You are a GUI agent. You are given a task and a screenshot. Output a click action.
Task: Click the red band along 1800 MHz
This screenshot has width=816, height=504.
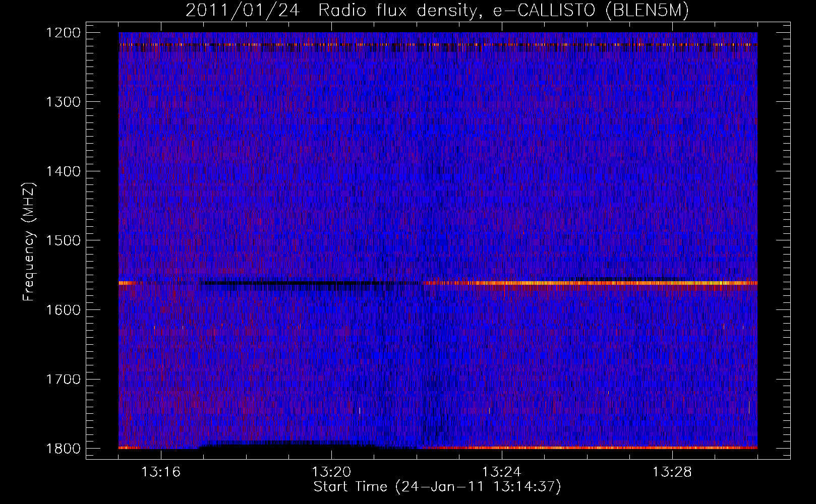pos(590,448)
